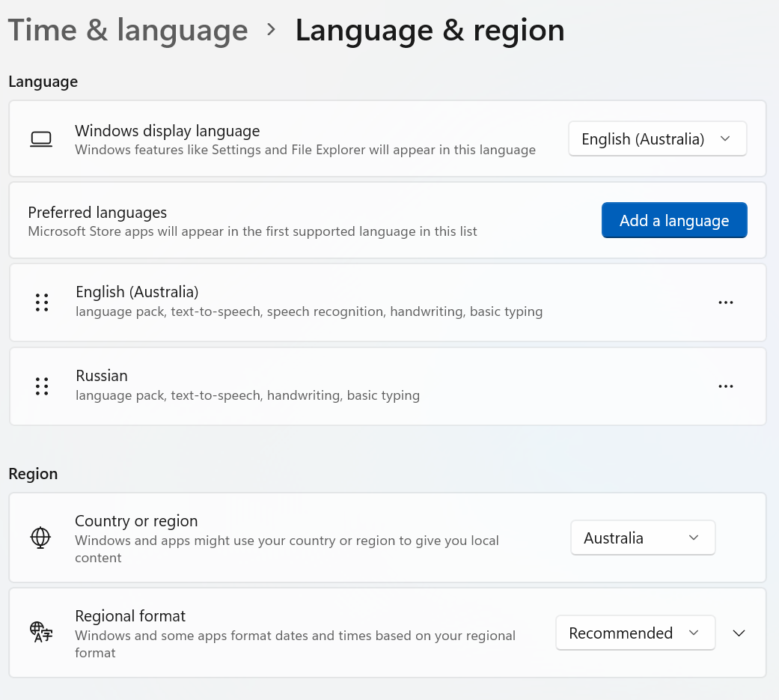This screenshot has width=779, height=700.
Task: Click the drag handle beside Russian
Action: tap(42, 386)
